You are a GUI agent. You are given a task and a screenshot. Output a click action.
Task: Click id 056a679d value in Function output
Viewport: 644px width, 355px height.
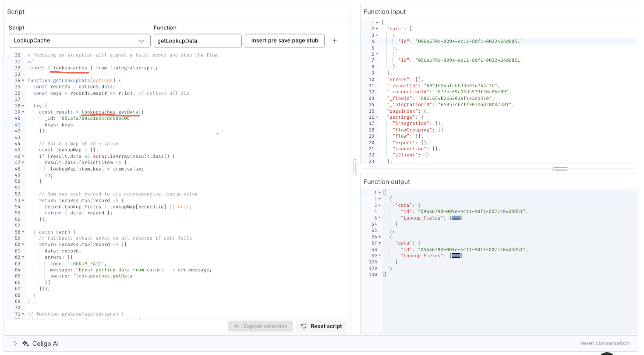(x=472, y=250)
